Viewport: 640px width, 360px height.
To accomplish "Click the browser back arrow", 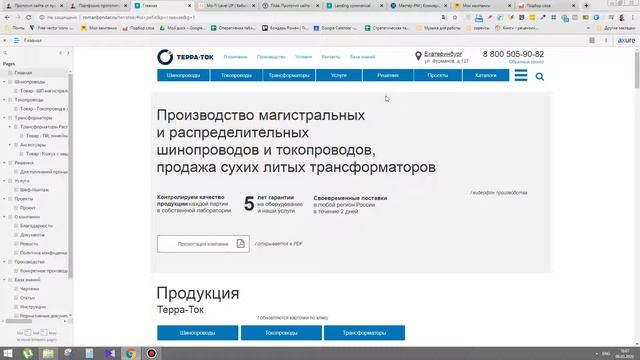I will coord(7,18).
